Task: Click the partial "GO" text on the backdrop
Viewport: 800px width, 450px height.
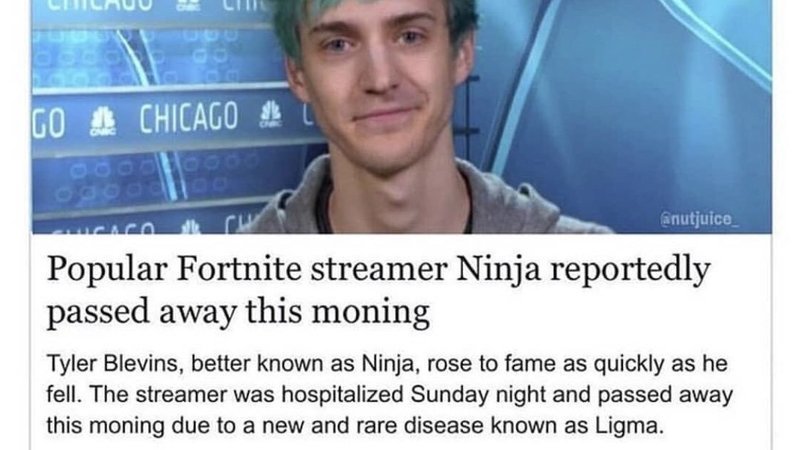Action: point(48,124)
